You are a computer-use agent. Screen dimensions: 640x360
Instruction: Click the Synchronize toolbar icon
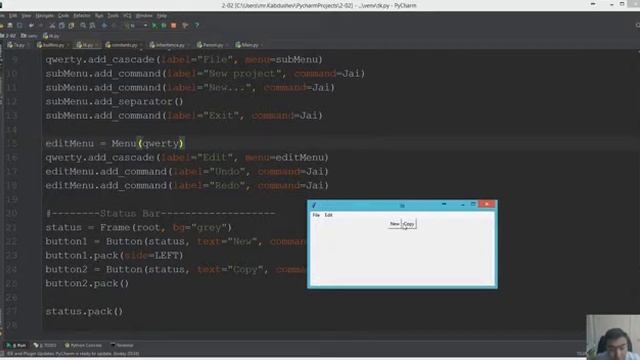pos(20,25)
